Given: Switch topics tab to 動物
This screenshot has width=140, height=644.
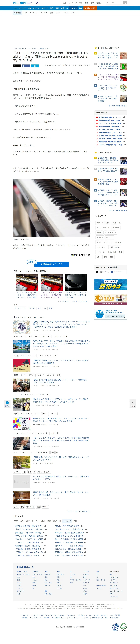Looking at the screenshot, I should click(75, 521).
